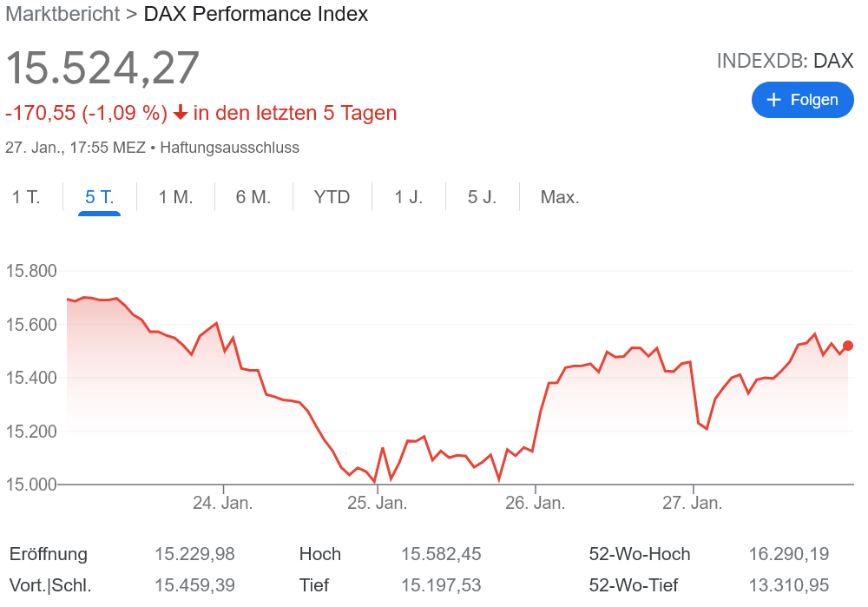Click the red endpoint dot on chart
The image size is (868, 607).
click(x=848, y=346)
